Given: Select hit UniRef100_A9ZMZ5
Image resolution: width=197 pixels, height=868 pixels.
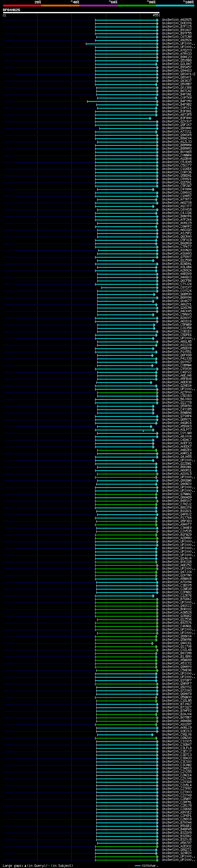Looking at the screenshot, I should coord(177,20).
